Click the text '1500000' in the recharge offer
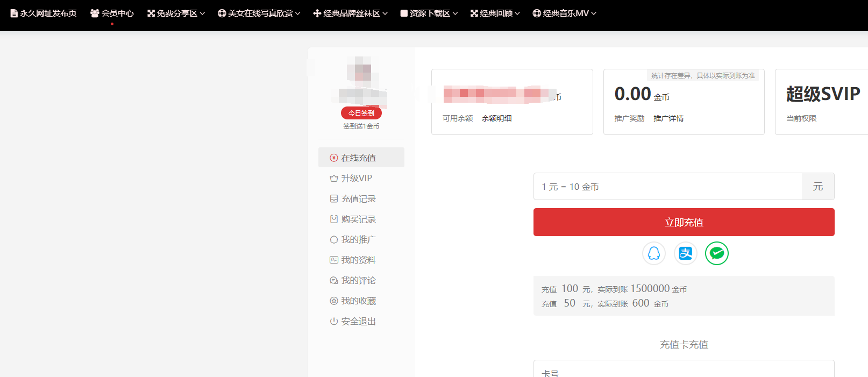This screenshot has height=377, width=868. coord(650,289)
